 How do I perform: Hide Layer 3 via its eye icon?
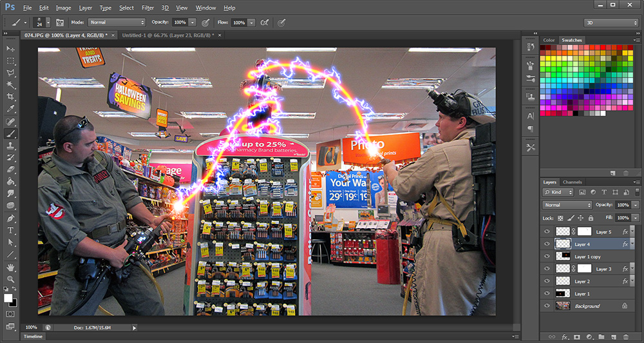(x=547, y=269)
